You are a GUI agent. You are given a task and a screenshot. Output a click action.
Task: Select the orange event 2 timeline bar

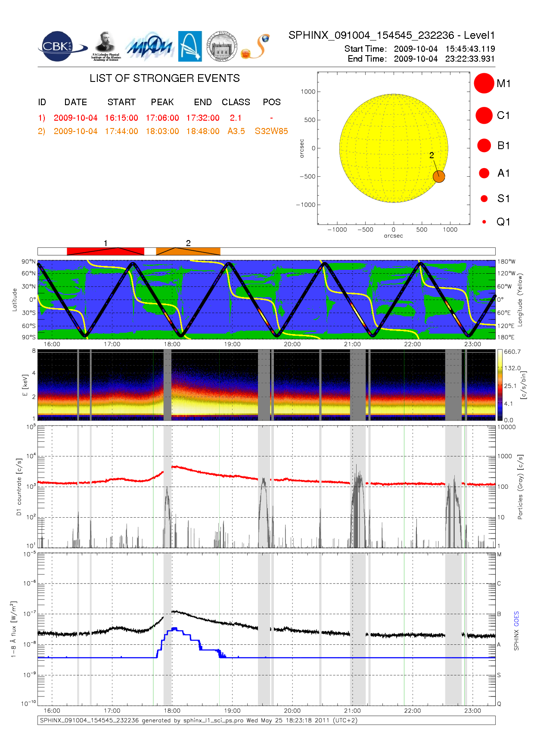[x=188, y=251]
